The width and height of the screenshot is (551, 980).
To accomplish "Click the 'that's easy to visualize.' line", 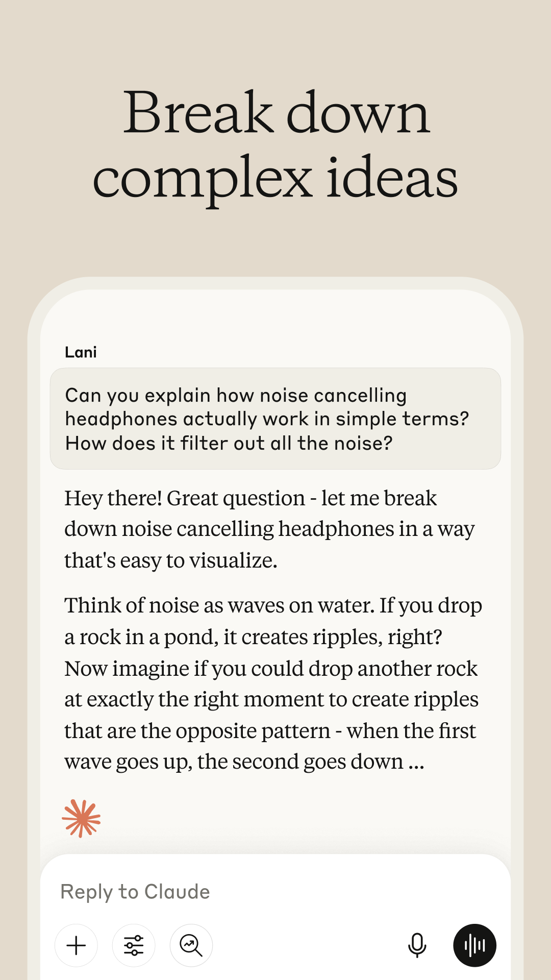I will click(170, 560).
